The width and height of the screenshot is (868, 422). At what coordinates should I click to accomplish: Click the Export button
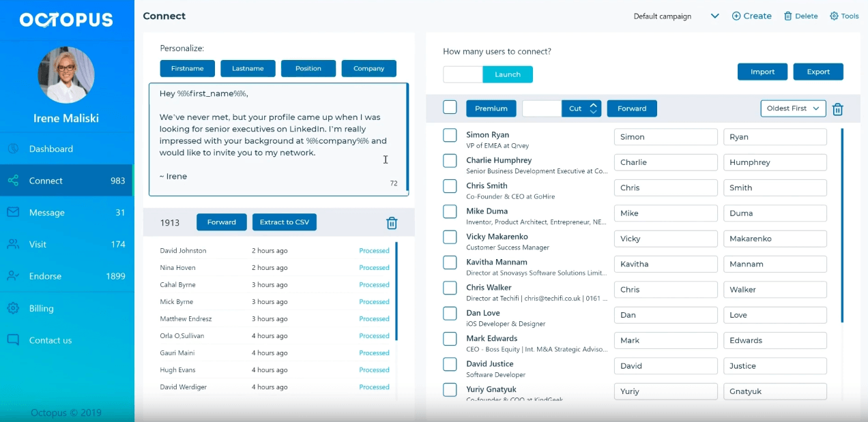coord(818,72)
